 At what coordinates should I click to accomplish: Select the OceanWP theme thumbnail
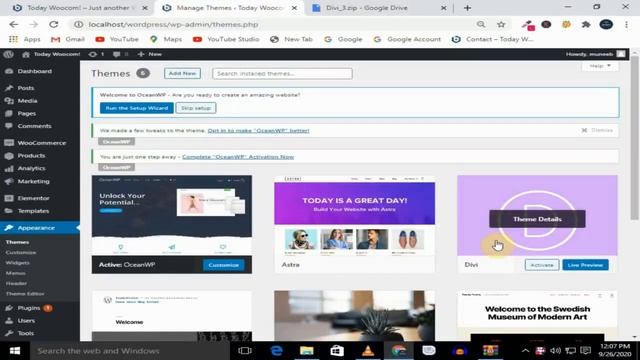click(172, 215)
